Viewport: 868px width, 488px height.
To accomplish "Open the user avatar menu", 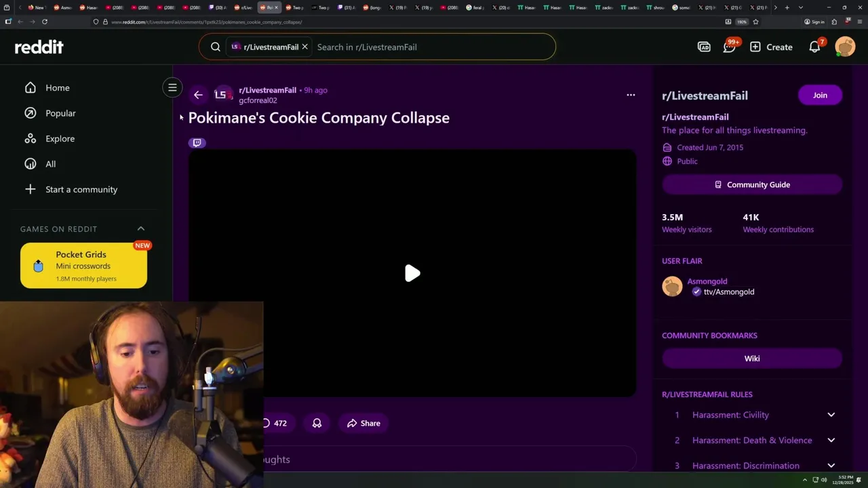I will pyautogui.click(x=845, y=47).
